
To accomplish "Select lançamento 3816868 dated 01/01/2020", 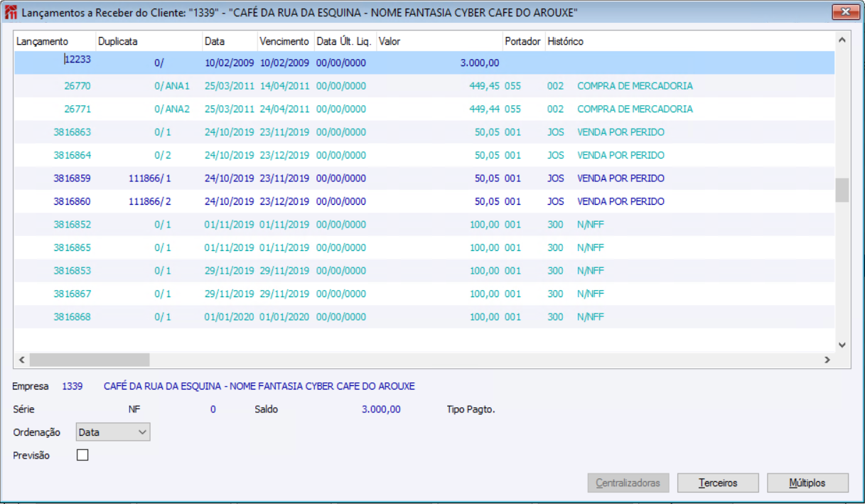I will click(424, 317).
